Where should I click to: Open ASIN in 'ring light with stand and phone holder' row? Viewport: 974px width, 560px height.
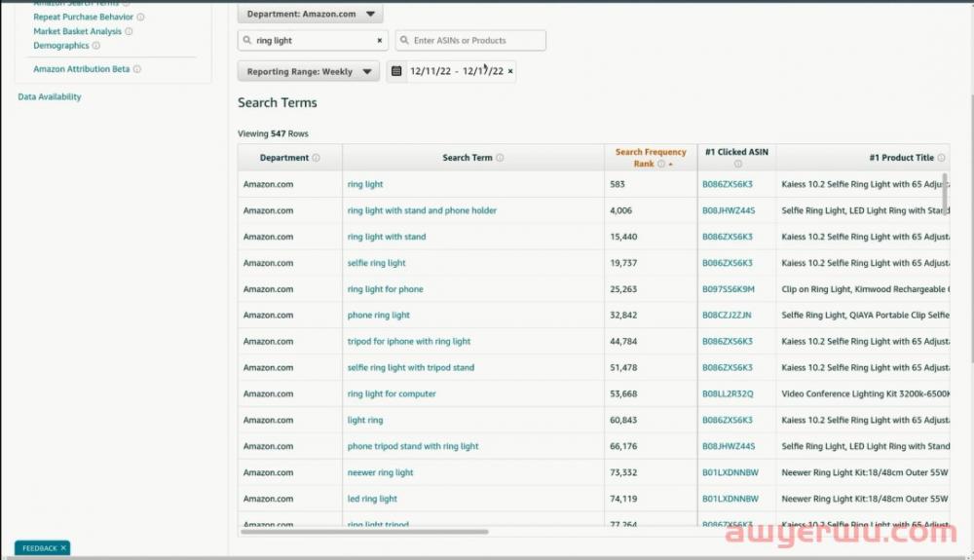point(729,210)
